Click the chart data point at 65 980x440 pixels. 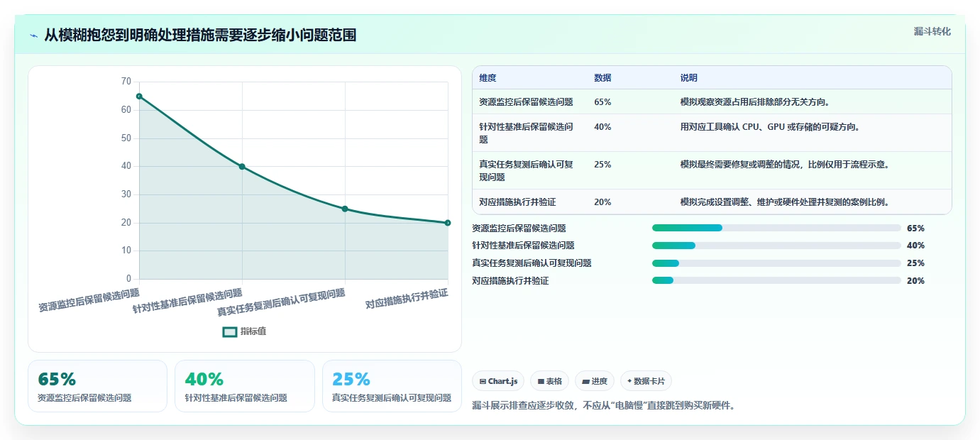click(139, 96)
